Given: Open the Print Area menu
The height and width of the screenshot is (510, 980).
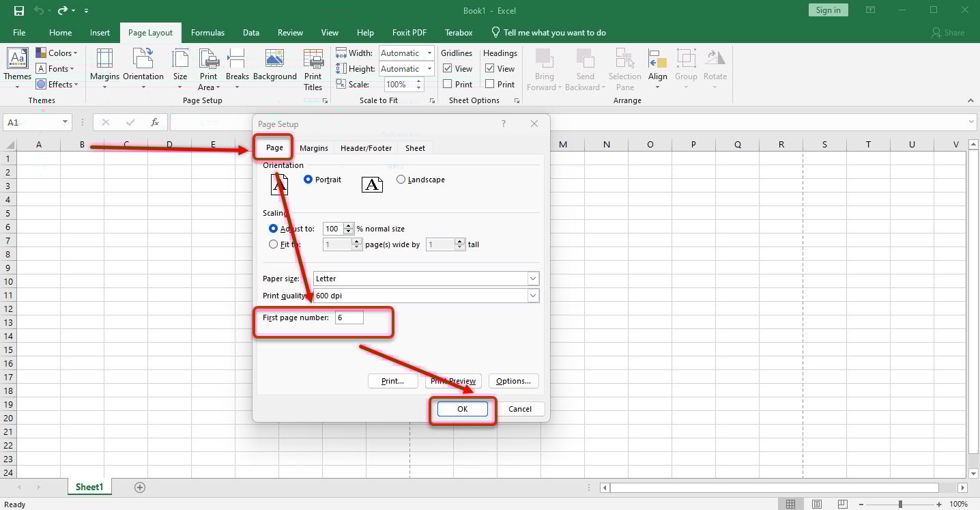Looking at the screenshot, I should 209,69.
